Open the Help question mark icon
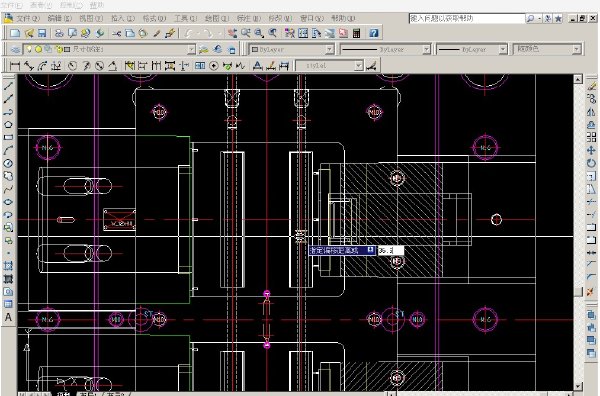 [374, 33]
